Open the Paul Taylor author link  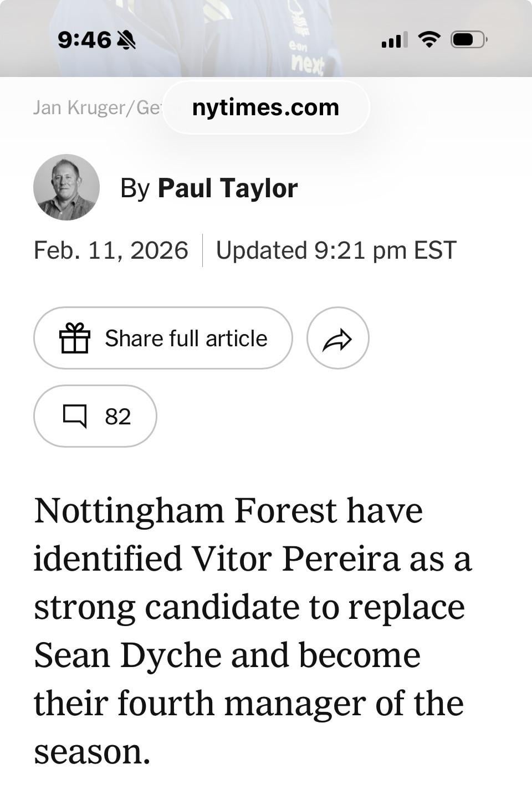coord(227,188)
